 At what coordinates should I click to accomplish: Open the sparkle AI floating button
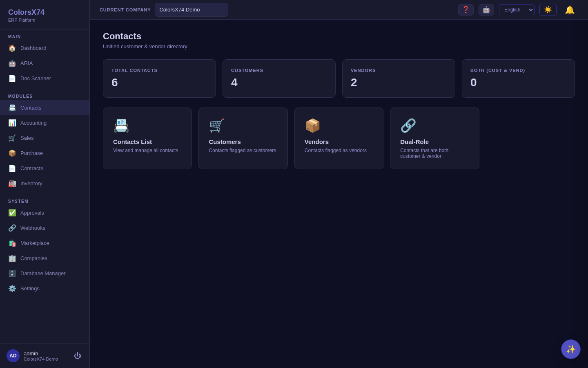click(571, 349)
